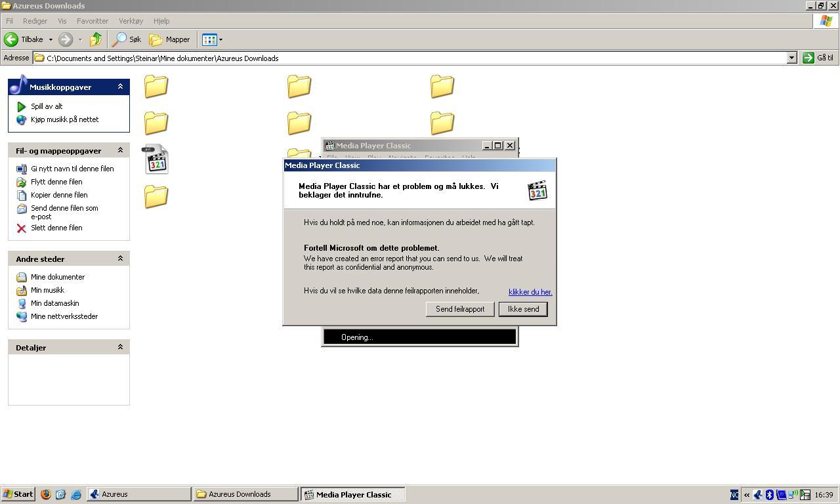Expand the address bar dropdown list
This screenshot has height=504, width=840.
tap(791, 58)
